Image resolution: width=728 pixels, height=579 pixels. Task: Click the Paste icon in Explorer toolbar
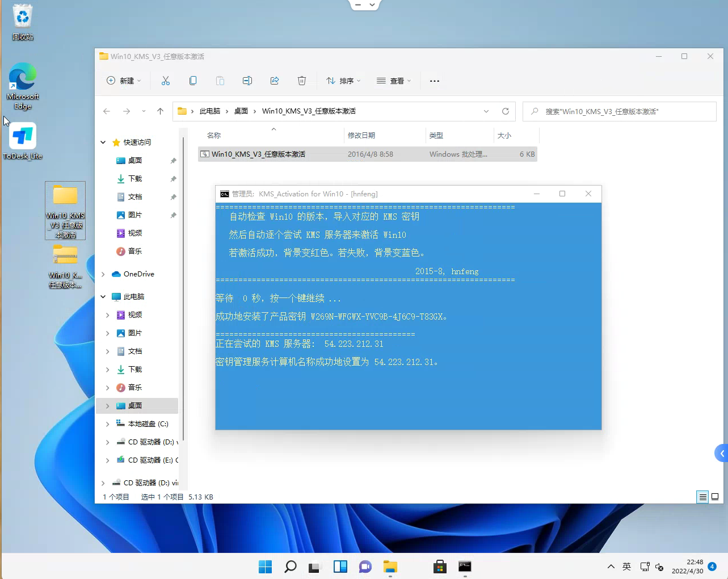[220, 81]
